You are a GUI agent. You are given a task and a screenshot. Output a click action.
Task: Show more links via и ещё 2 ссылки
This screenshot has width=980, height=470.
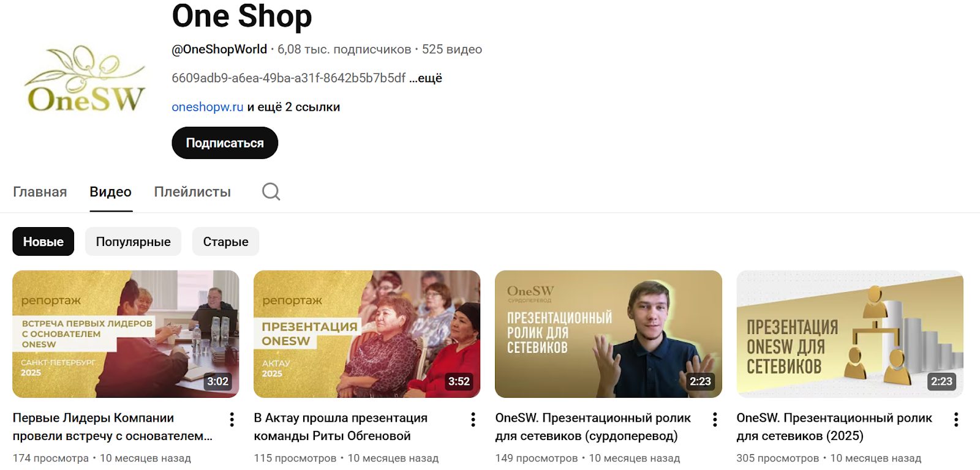(x=293, y=107)
